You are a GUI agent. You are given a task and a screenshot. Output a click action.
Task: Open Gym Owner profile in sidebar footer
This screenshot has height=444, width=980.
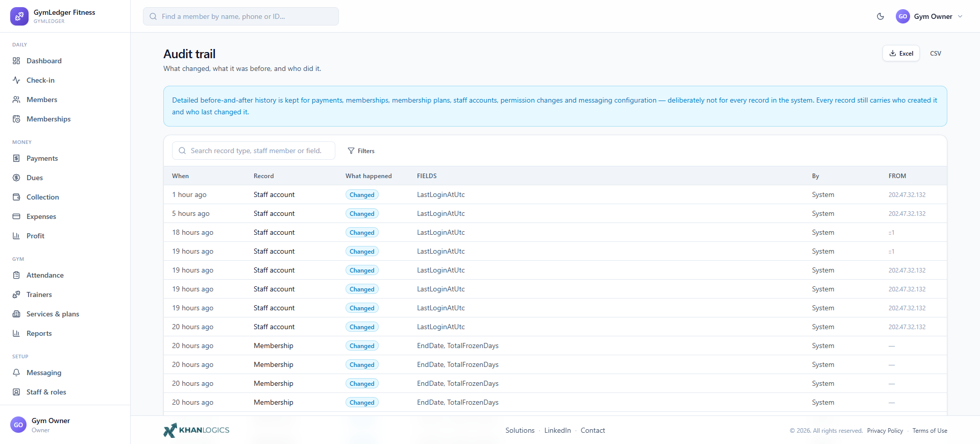[x=65, y=425]
